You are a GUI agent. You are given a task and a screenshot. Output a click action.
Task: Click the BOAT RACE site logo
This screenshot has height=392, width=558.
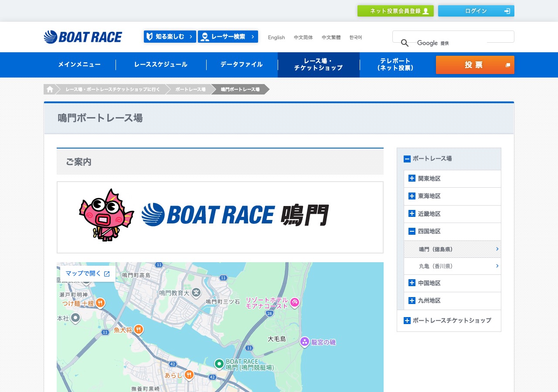tap(83, 37)
